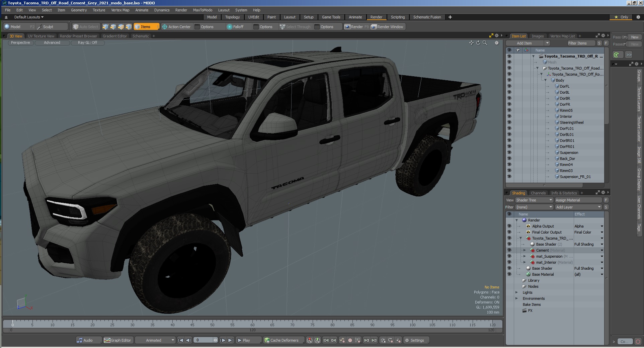Image resolution: width=644 pixels, height=348 pixels.
Task: Collapse the Body group in Item List
Action: tap(545, 80)
